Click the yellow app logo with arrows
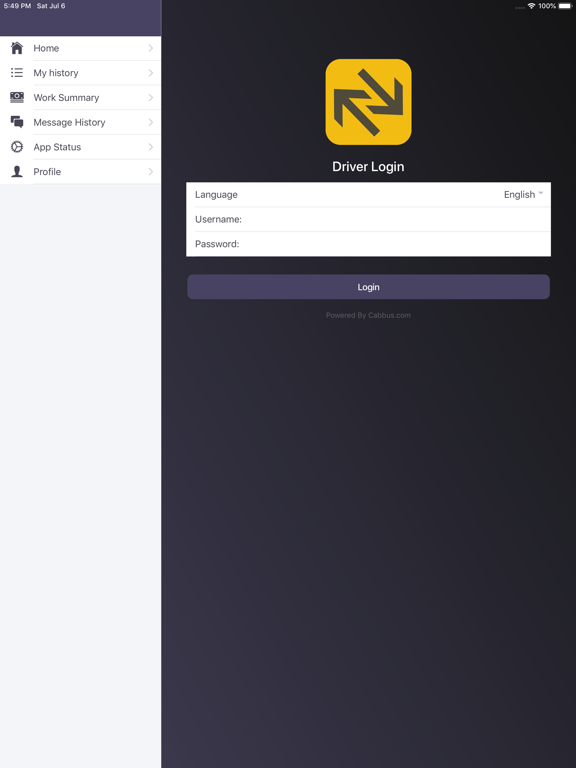Image resolution: width=576 pixels, height=768 pixels. coord(368,102)
